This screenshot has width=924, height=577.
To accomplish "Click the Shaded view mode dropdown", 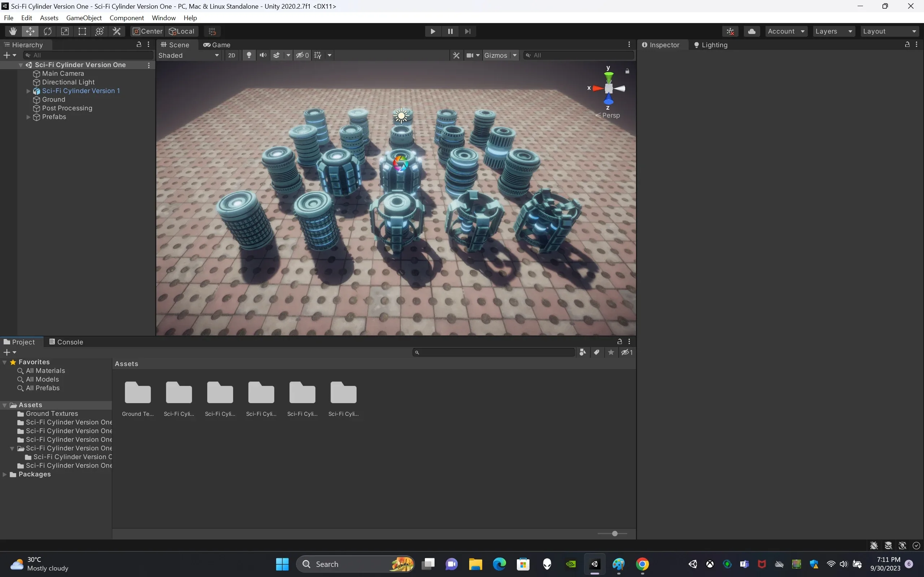I will 188,55.
